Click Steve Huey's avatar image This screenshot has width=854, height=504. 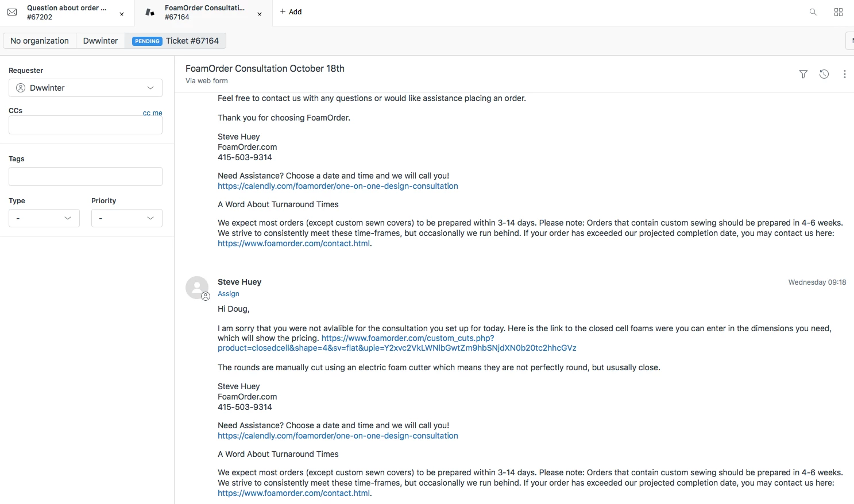(x=197, y=288)
